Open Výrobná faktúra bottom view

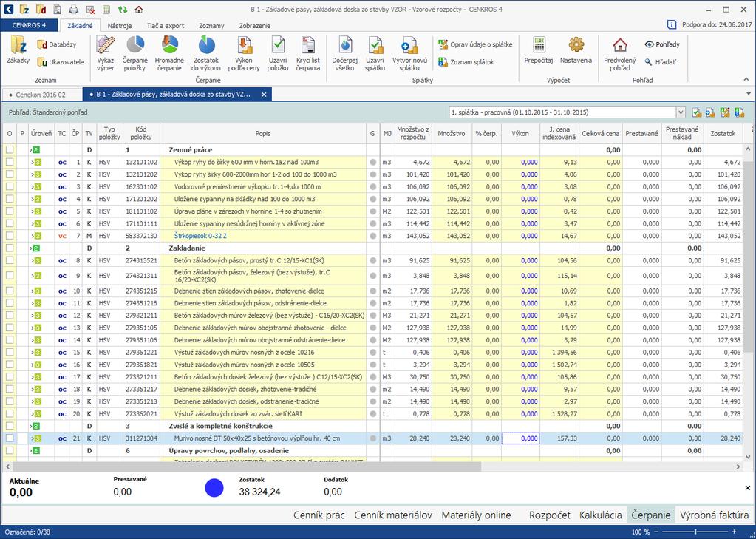714,515
